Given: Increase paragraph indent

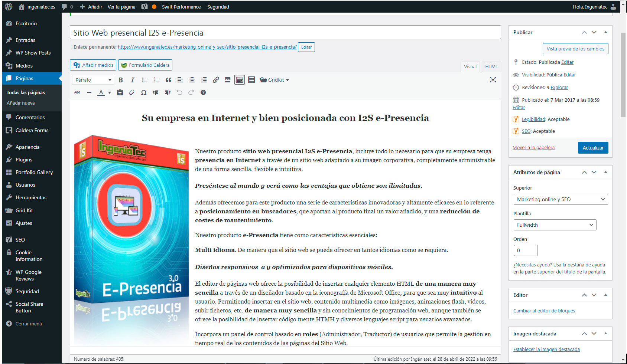Looking at the screenshot, I should pos(168,92).
